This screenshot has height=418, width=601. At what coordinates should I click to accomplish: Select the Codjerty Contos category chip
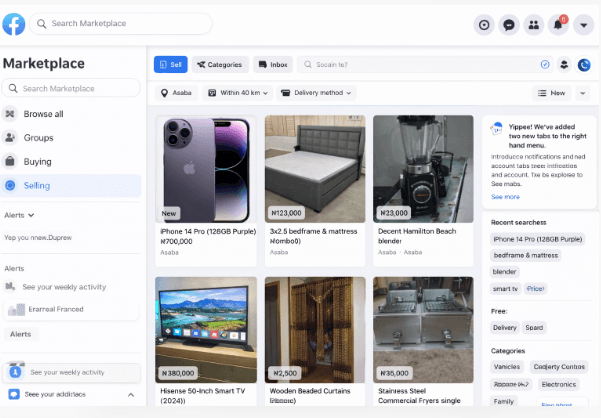[559, 367]
